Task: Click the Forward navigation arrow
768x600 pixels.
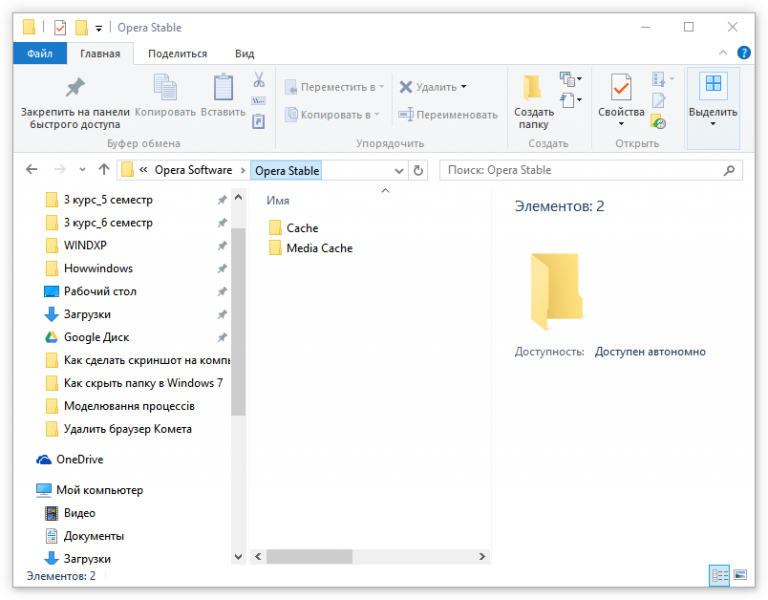Action: 60,169
